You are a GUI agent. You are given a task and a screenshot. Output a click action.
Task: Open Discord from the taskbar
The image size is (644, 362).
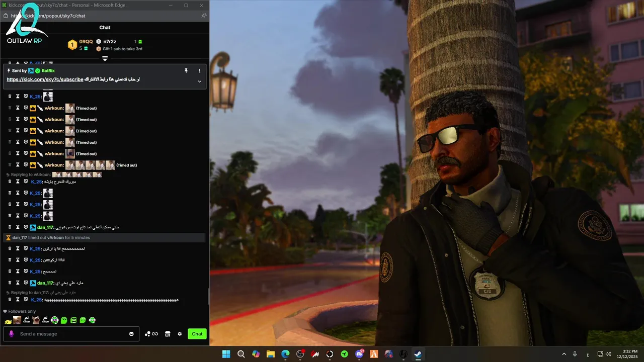click(x=359, y=354)
